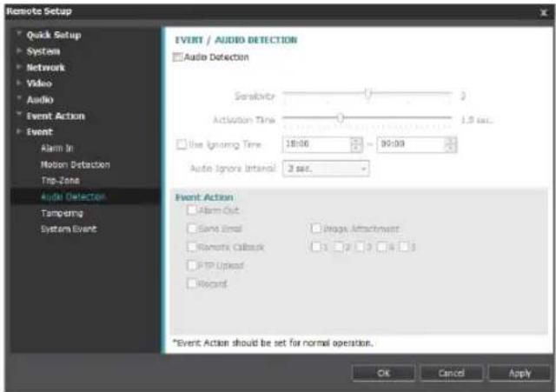The height and width of the screenshot is (392, 556).
Task: Collapse the Event tree node
Action: click(19, 131)
